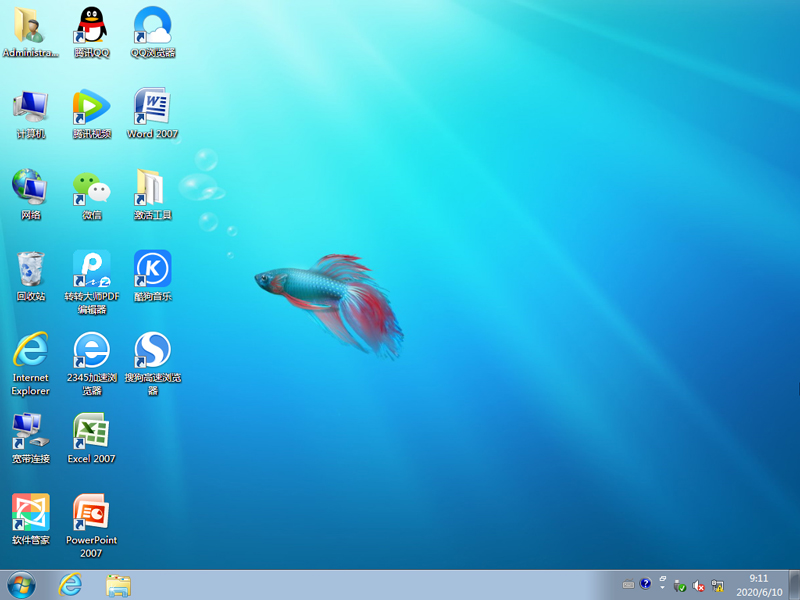Open the taskbar clock and date
This screenshot has height=600, width=800.
tap(759, 585)
